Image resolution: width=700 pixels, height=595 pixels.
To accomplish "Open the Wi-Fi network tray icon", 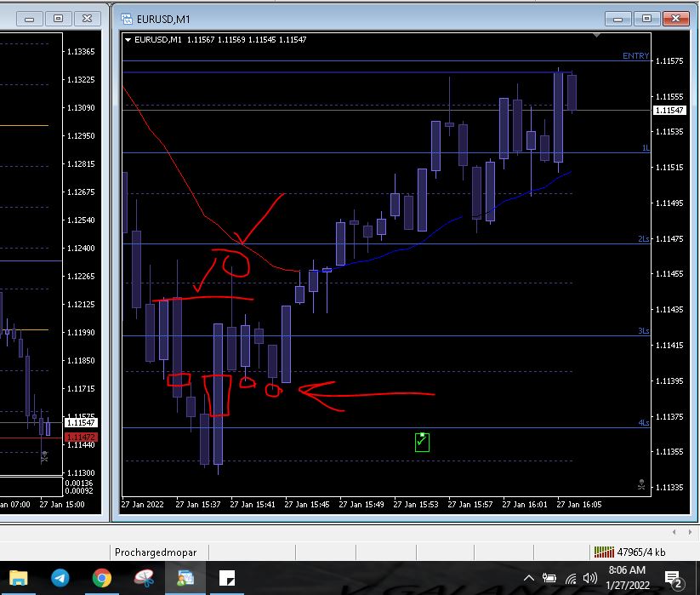I will (571, 579).
